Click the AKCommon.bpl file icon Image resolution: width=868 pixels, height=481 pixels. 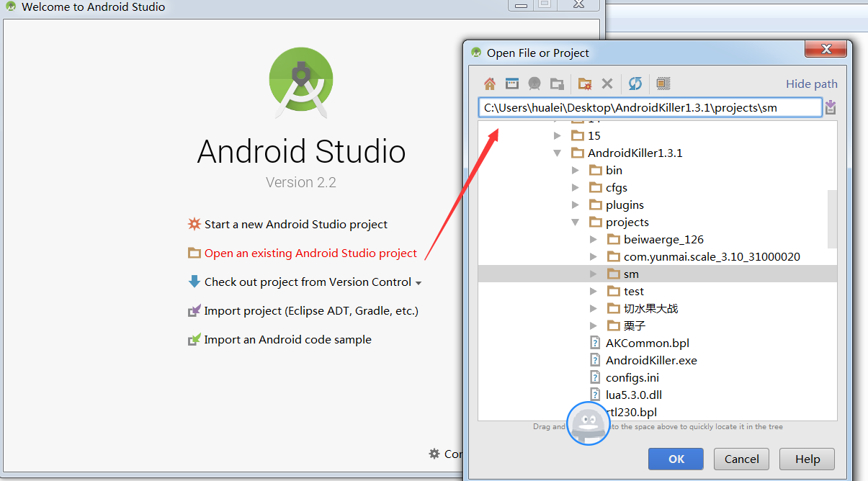(595, 343)
